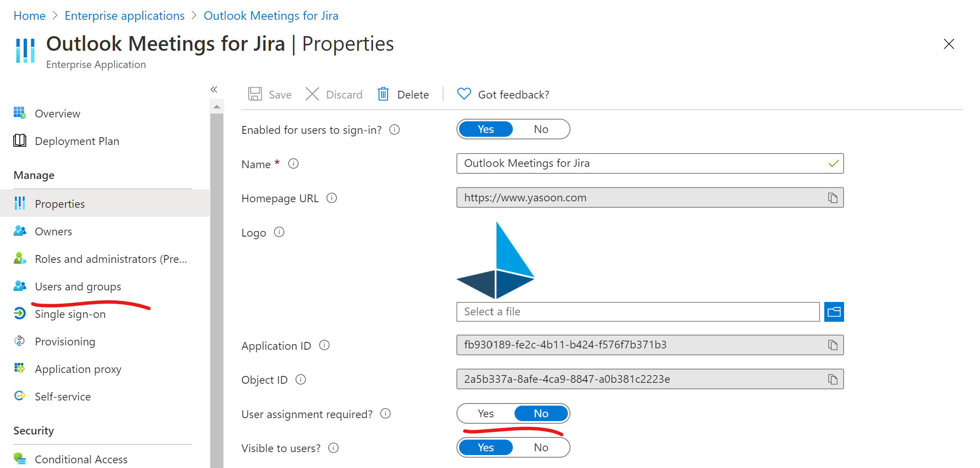The image size is (980, 468).
Task: Set Visible to users to No
Action: (x=541, y=447)
